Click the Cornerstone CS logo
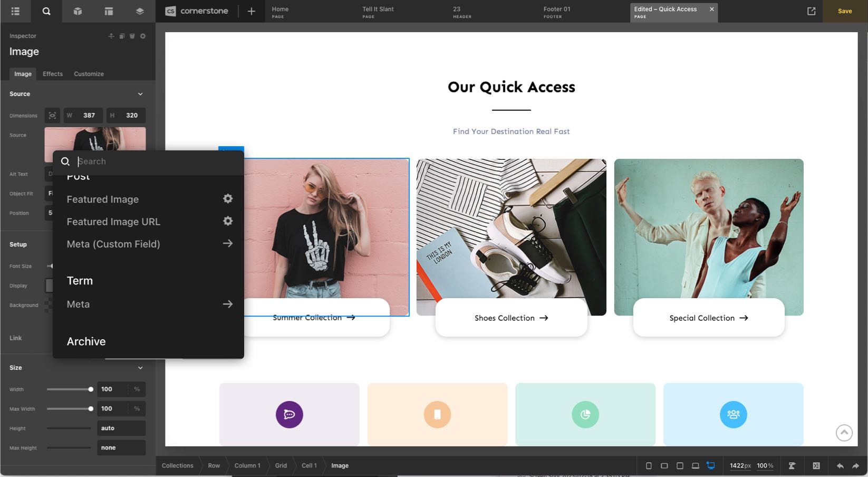 point(170,11)
